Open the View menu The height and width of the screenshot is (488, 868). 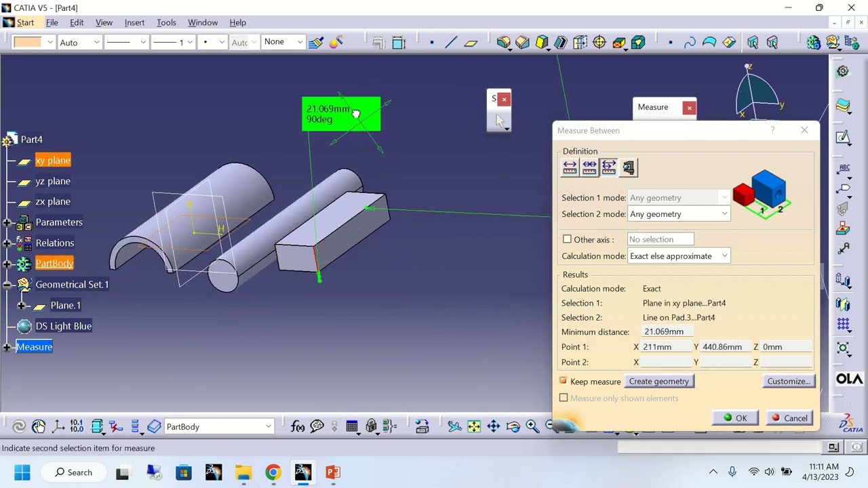(x=104, y=22)
